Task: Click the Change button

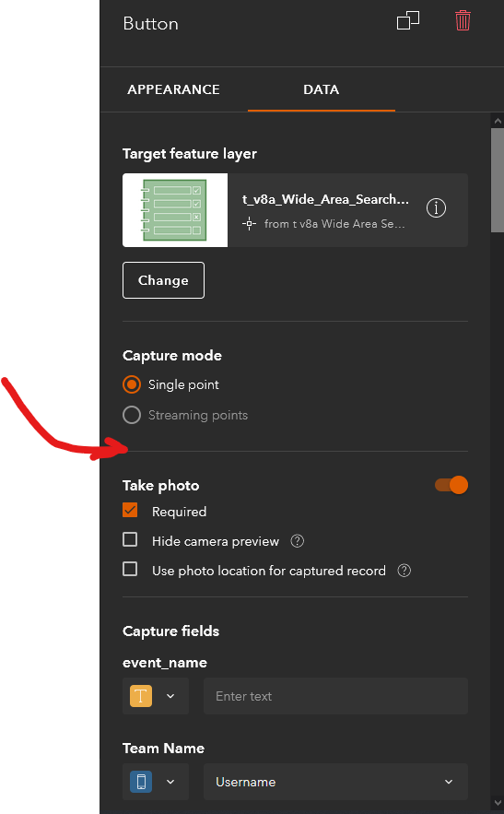Action: point(163,280)
